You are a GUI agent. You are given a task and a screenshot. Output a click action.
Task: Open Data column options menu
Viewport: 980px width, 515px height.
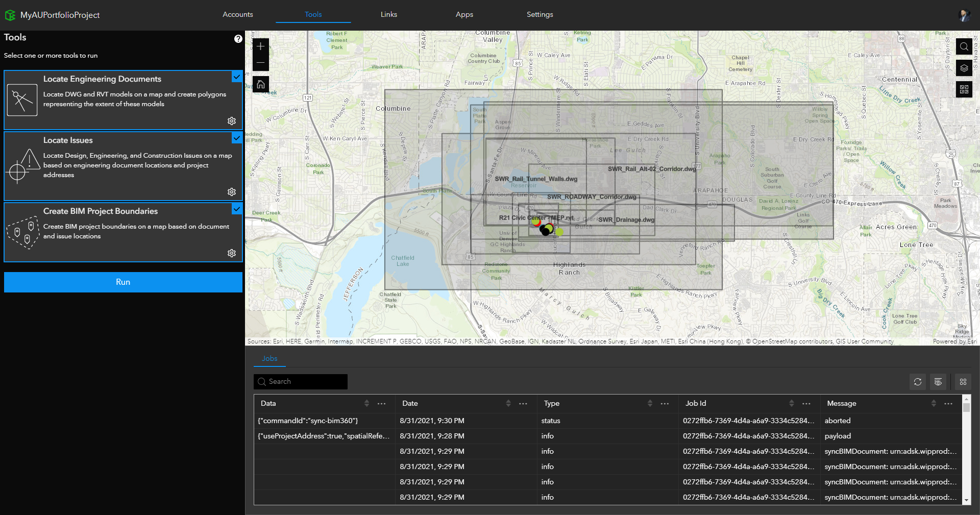381,404
